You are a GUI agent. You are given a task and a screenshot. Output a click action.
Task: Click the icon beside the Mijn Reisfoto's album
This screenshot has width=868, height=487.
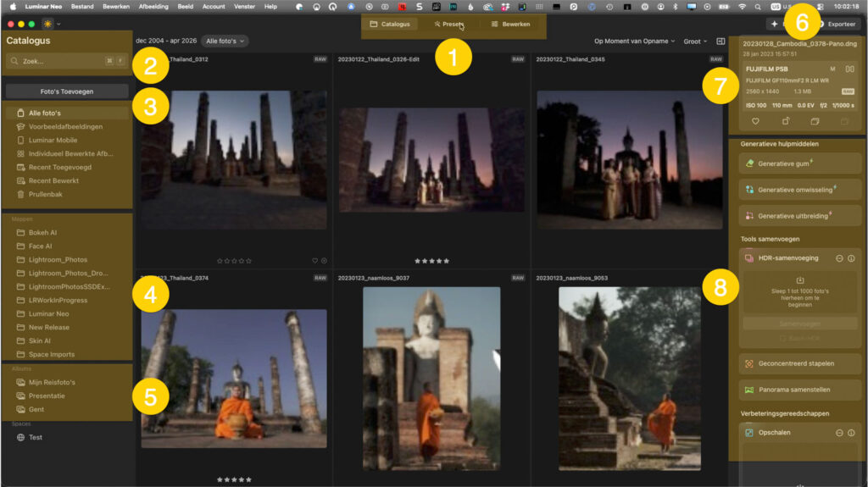20,383
